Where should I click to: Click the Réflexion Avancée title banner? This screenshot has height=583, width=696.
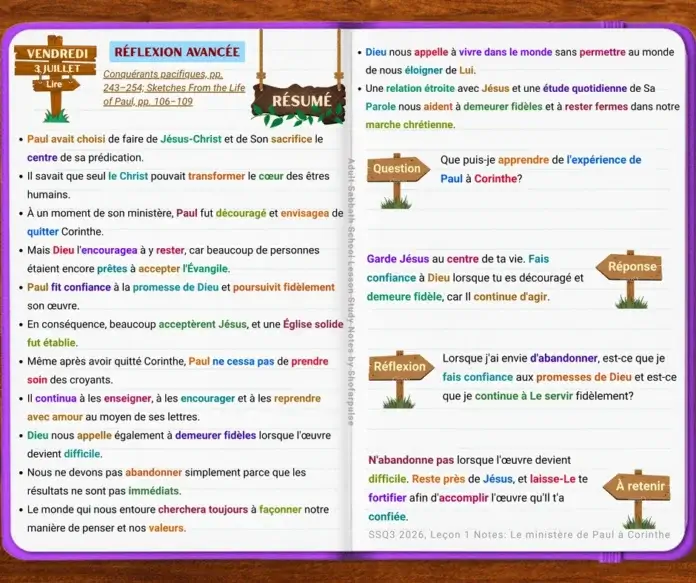177,52
